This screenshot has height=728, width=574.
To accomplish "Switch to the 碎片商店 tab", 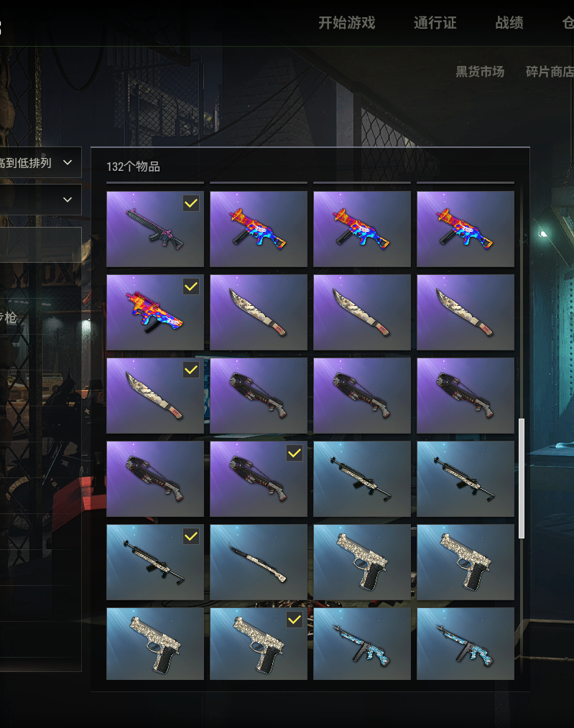I will 550,72.
